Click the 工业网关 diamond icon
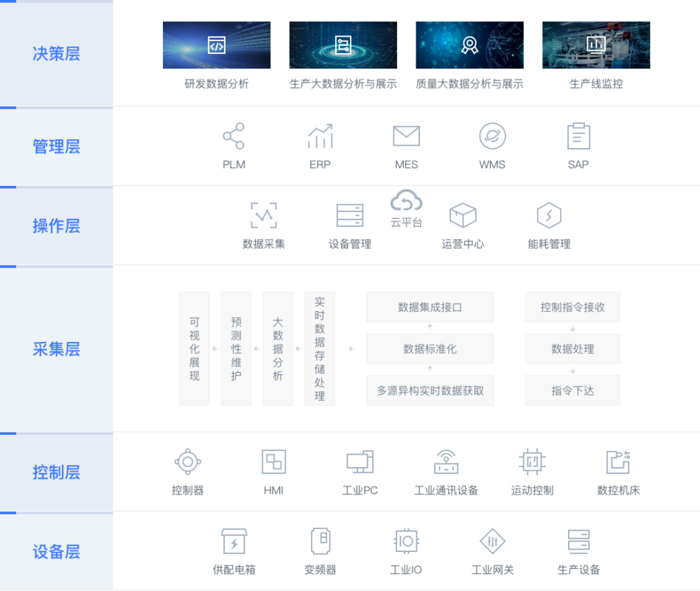Image resolution: width=700 pixels, height=591 pixels. tap(492, 541)
